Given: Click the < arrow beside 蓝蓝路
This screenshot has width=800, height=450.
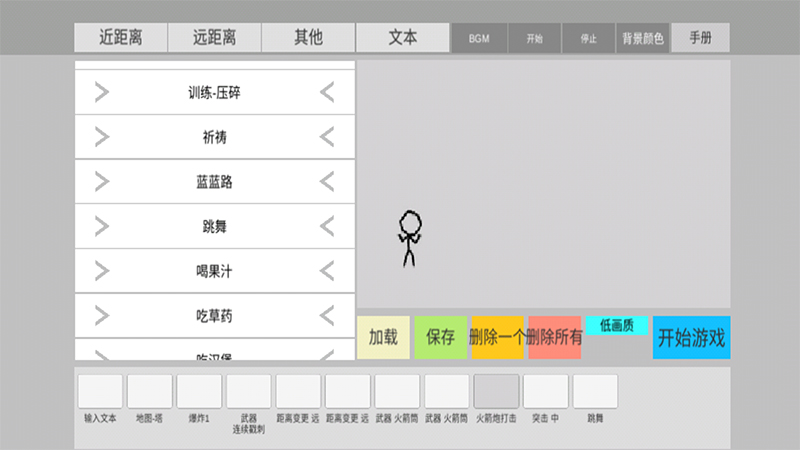Looking at the screenshot, I should point(328,182).
